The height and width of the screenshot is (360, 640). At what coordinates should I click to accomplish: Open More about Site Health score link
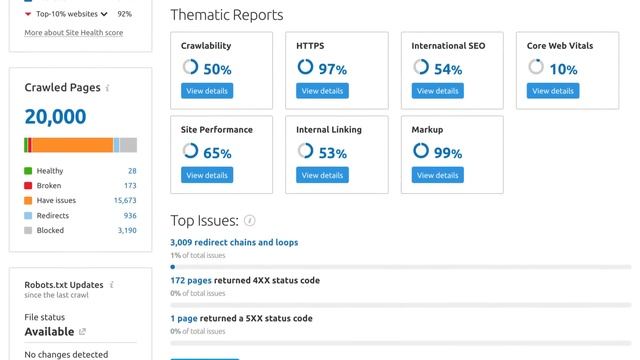tap(73, 33)
